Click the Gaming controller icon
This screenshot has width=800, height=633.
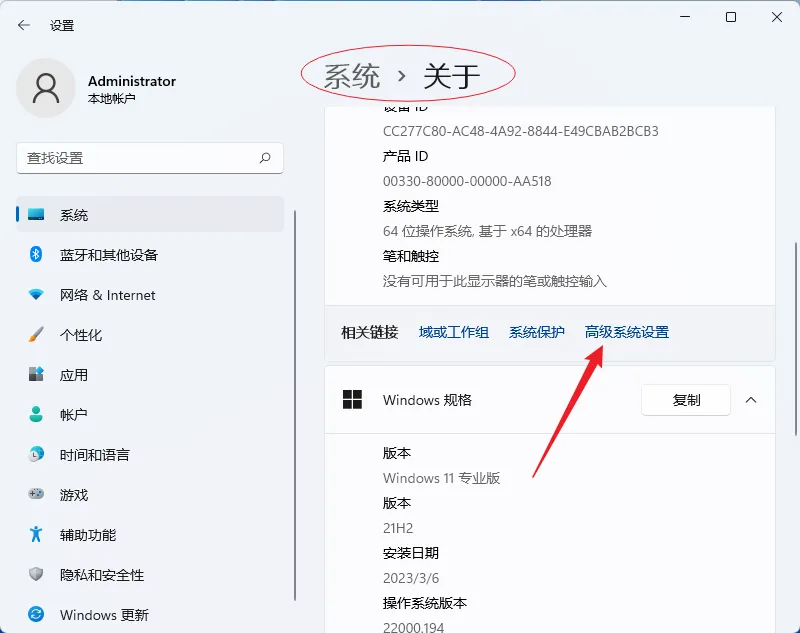[x=36, y=494]
